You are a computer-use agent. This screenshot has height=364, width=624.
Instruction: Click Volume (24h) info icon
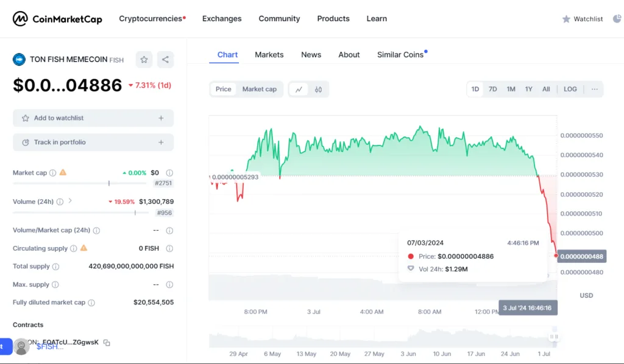click(x=60, y=202)
